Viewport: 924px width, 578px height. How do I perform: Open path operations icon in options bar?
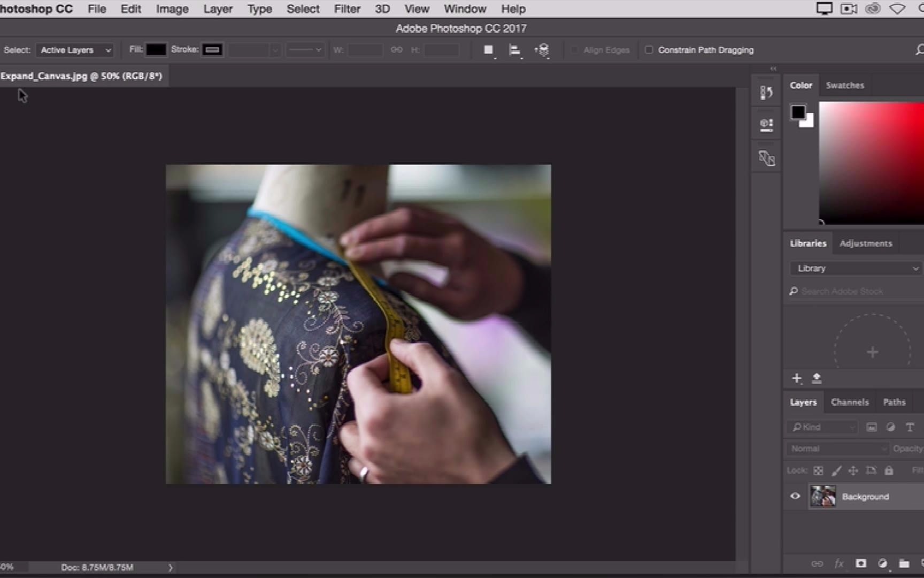(488, 50)
